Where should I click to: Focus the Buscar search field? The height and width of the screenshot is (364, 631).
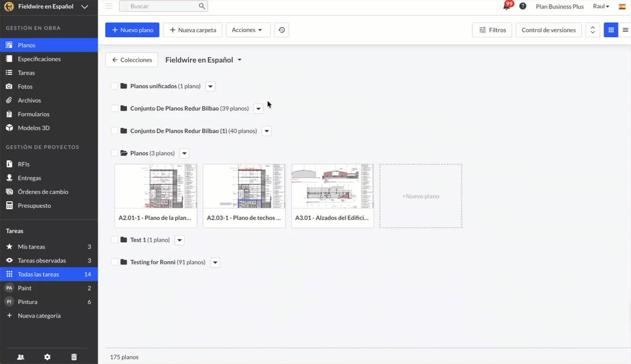[x=163, y=6]
